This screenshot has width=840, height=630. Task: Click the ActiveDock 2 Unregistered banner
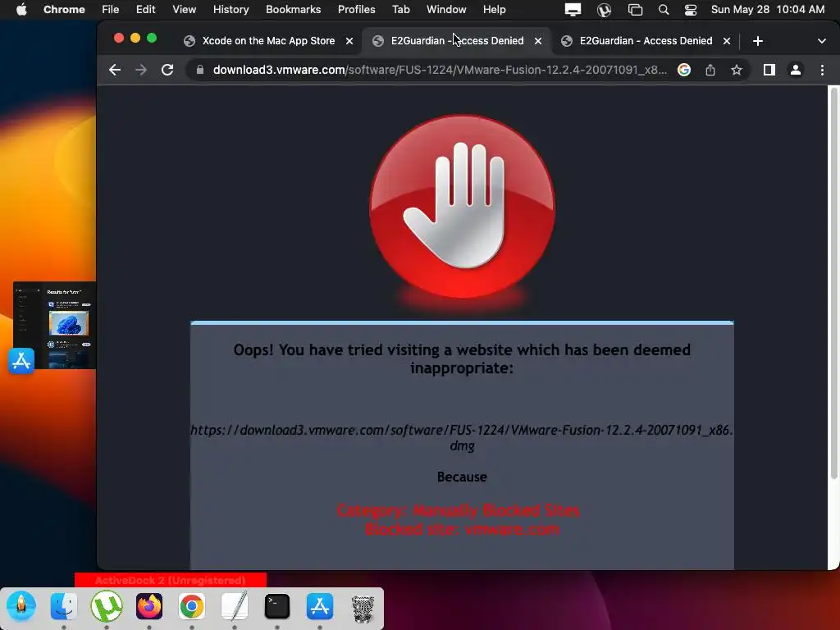pos(171,580)
